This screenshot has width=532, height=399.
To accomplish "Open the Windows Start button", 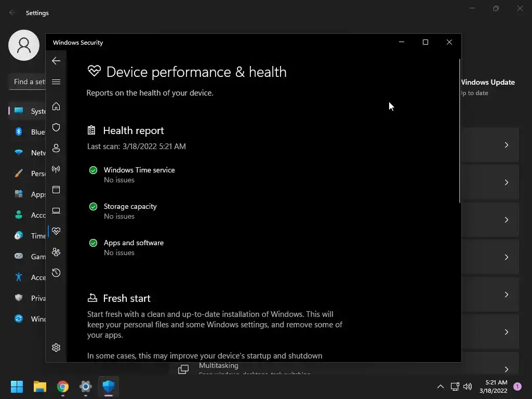I will (x=17, y=387).
